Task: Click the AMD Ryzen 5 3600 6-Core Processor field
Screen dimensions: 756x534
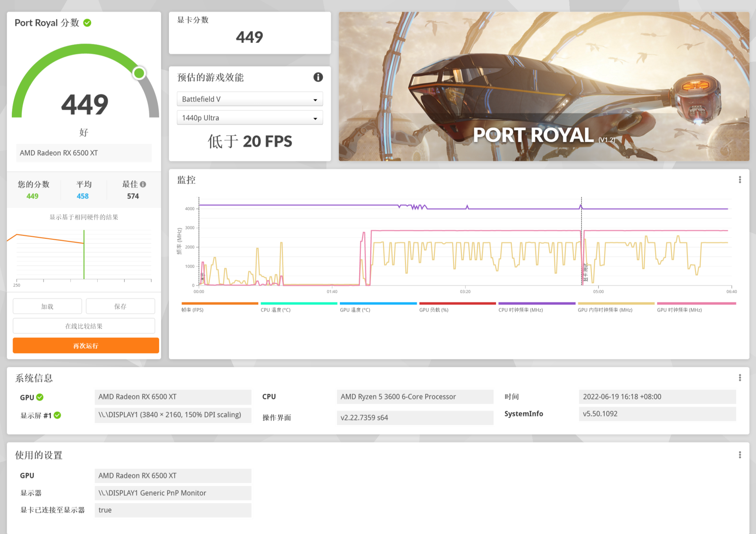Action: 415,397
